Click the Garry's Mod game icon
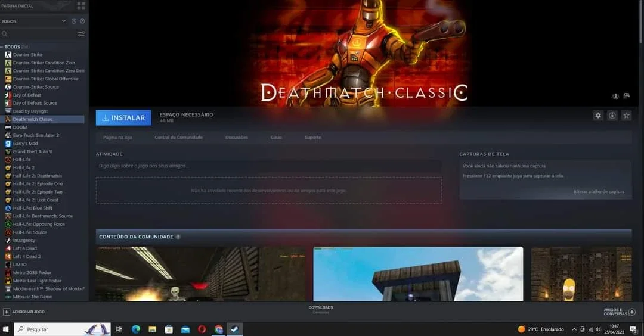Image resolution: width=644 pixels, height=336 pixels. click(8, 143)
